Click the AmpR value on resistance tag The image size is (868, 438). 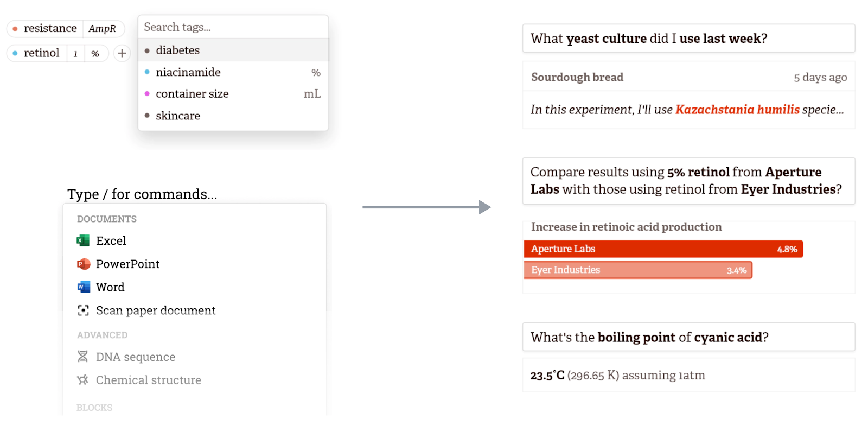[103, 29]
